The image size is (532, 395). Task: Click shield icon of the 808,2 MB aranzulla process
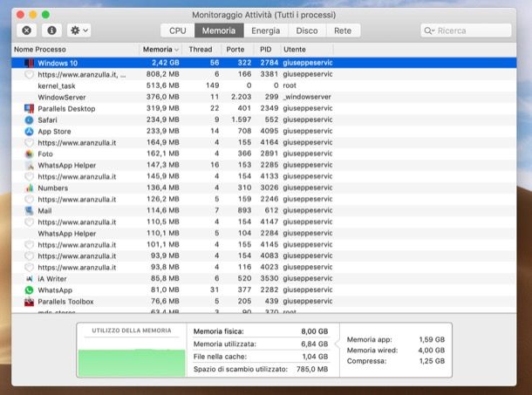(29, 74)
